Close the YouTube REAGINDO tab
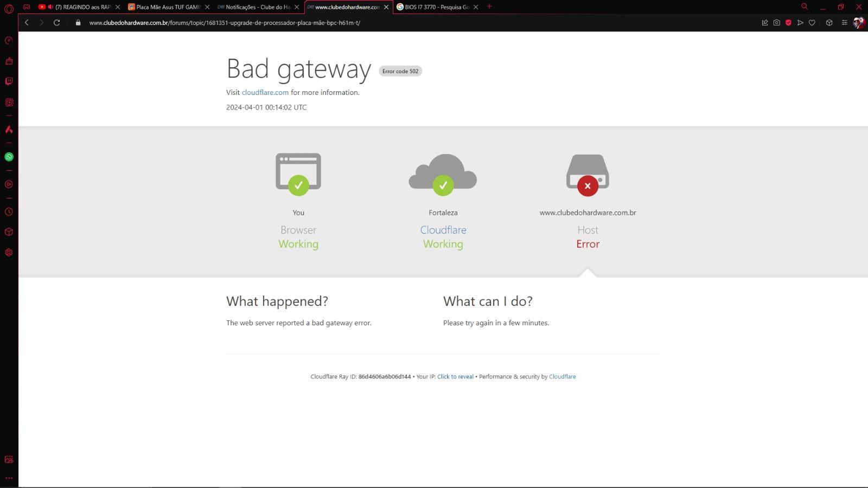The height and width of the screenshot is (488, 868). 118,7
